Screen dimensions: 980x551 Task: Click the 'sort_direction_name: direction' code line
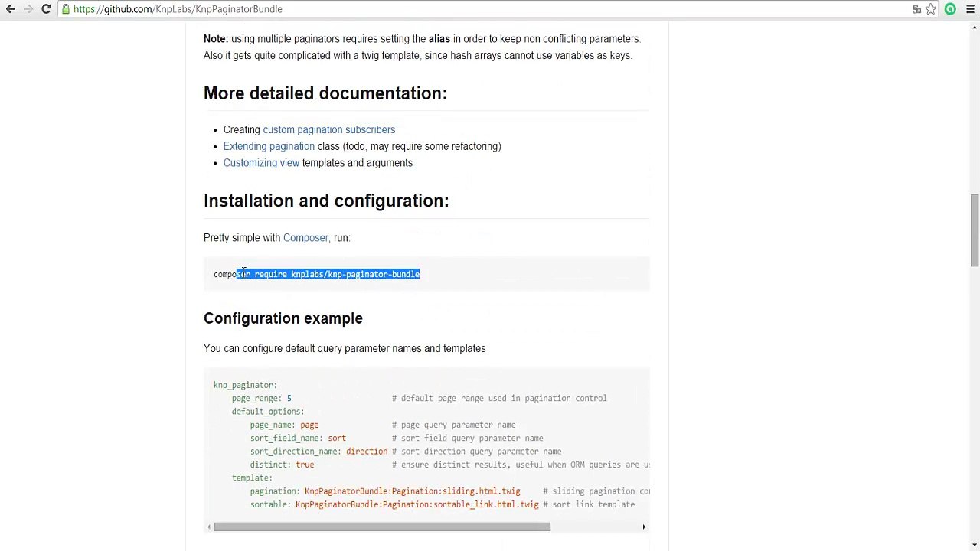318,452
